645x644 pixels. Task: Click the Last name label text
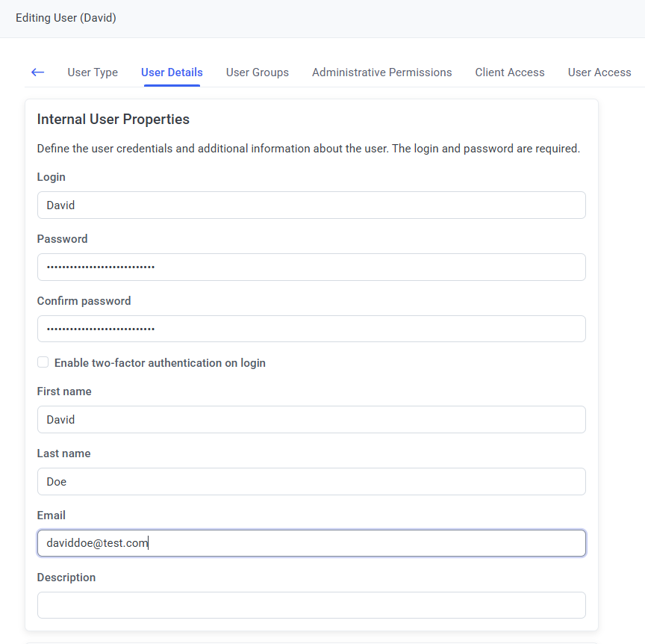(x=63, y=453)
